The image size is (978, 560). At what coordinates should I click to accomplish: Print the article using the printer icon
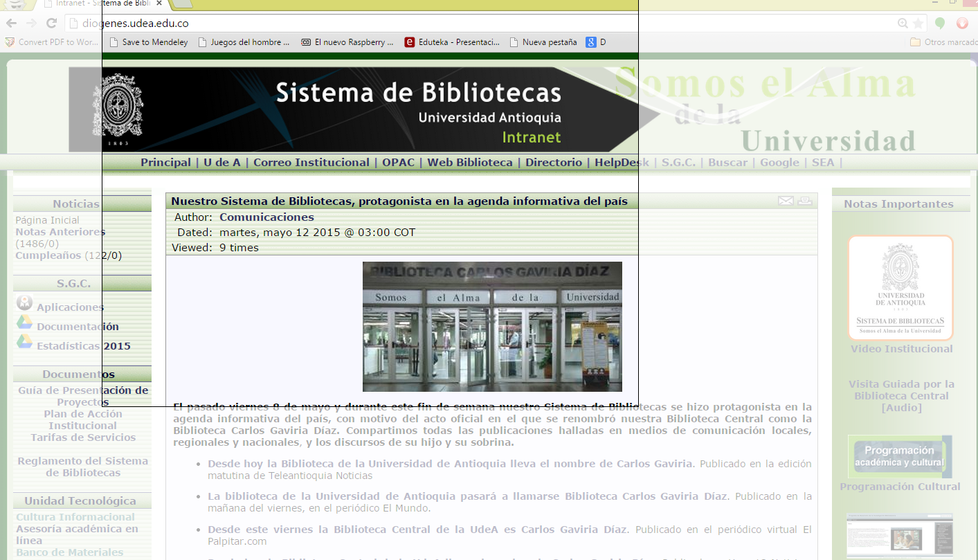click(804, 201)
